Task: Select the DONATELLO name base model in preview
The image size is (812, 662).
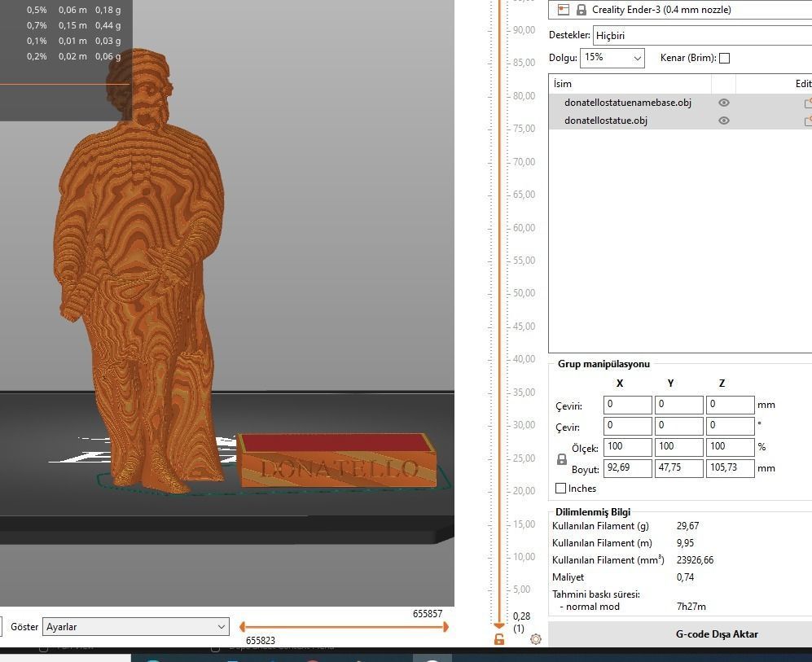Action: [x=337, y=460]
